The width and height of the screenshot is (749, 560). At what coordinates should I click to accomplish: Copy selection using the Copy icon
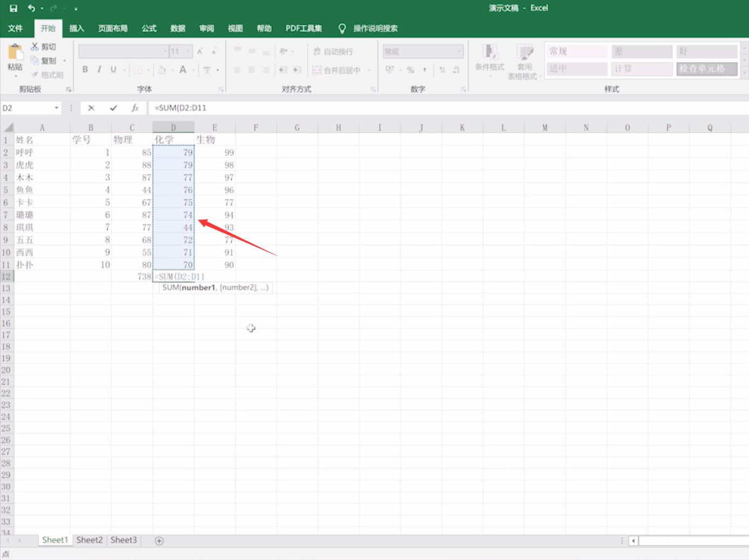(35, 60)
